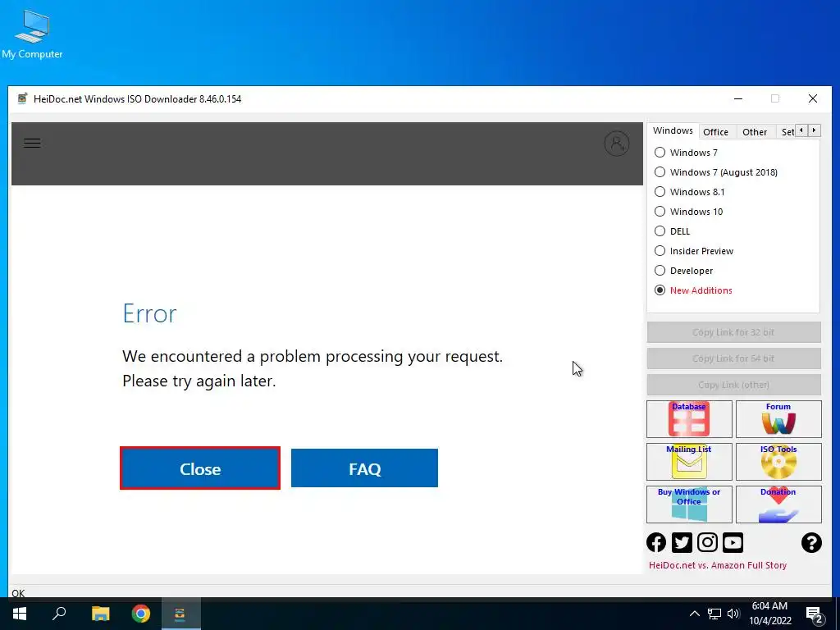Open the Donation tile
Viewport: 840px width, 630px height.
(778, 504)
